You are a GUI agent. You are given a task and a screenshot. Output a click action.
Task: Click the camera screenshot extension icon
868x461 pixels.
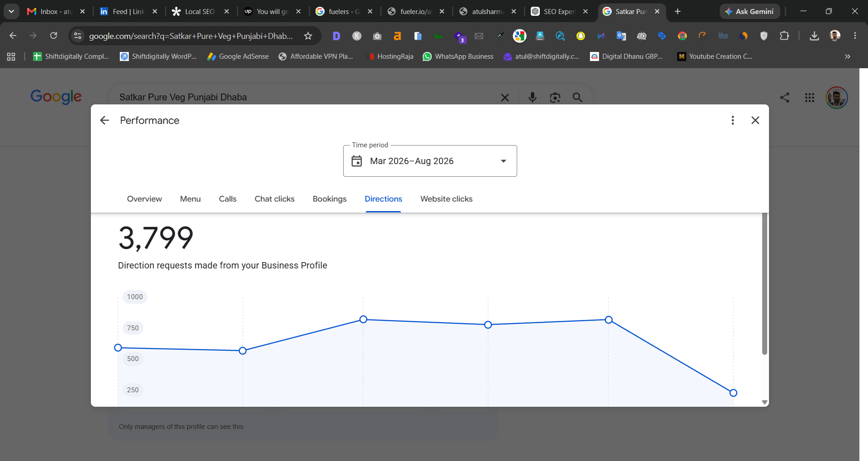click(377, 36)
